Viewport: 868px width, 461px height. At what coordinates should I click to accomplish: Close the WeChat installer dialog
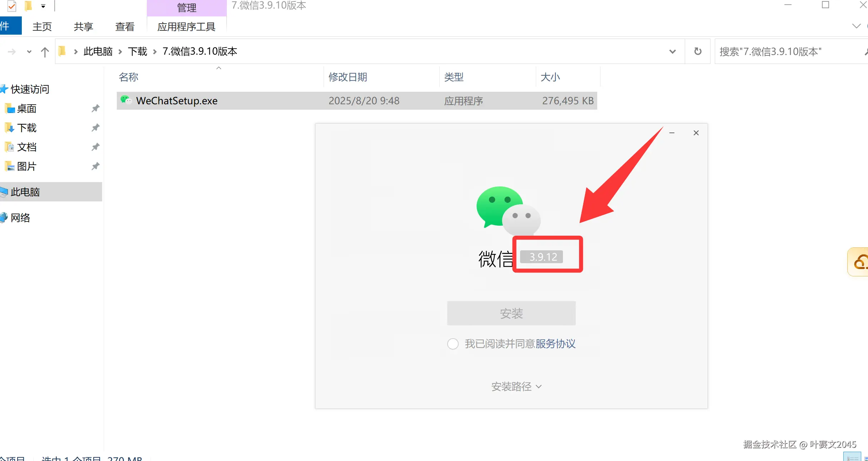[x=696, y=133]
